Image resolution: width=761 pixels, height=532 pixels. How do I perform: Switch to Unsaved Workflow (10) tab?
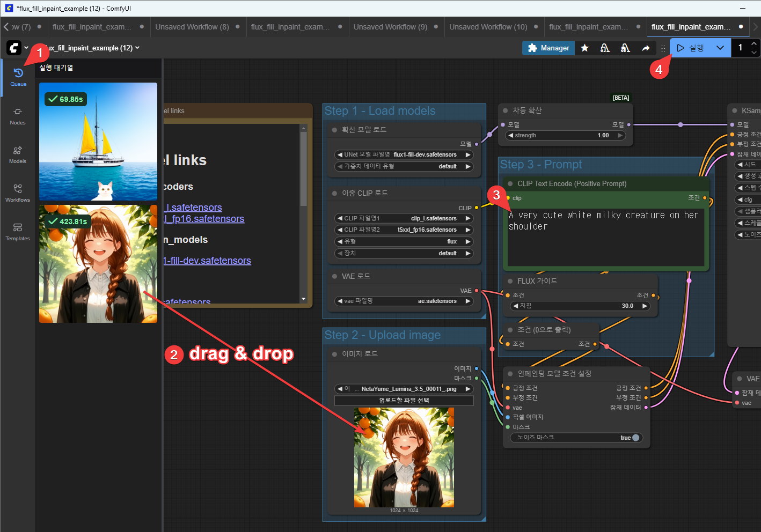(488, 27)
